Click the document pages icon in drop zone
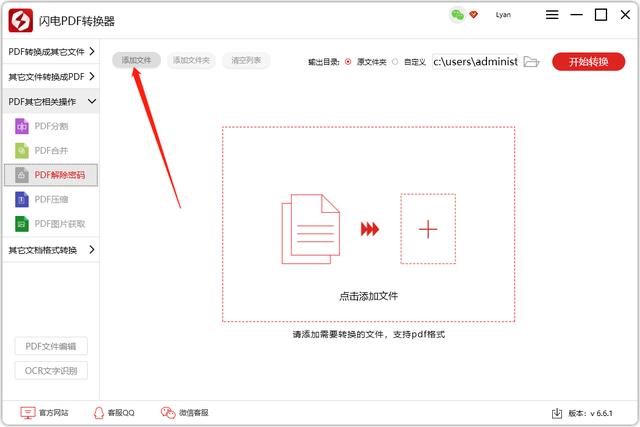This screenshot has height=427, width=640. pos(311,229)
